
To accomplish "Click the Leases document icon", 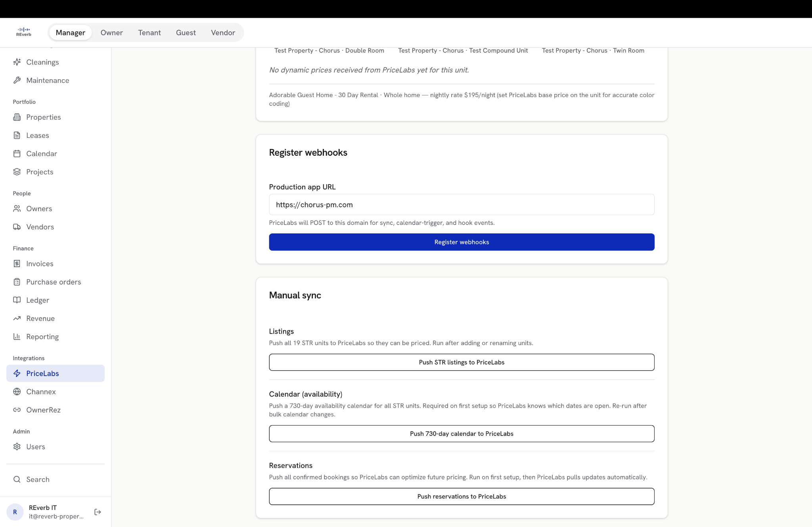I will [x=17, y=136].
